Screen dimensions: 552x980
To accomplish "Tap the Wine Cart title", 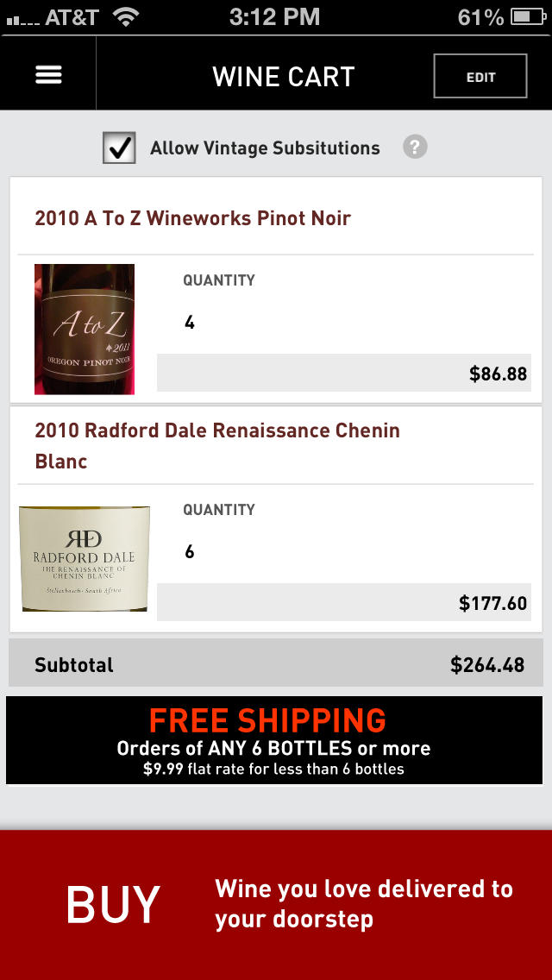I will pos(283,76).
